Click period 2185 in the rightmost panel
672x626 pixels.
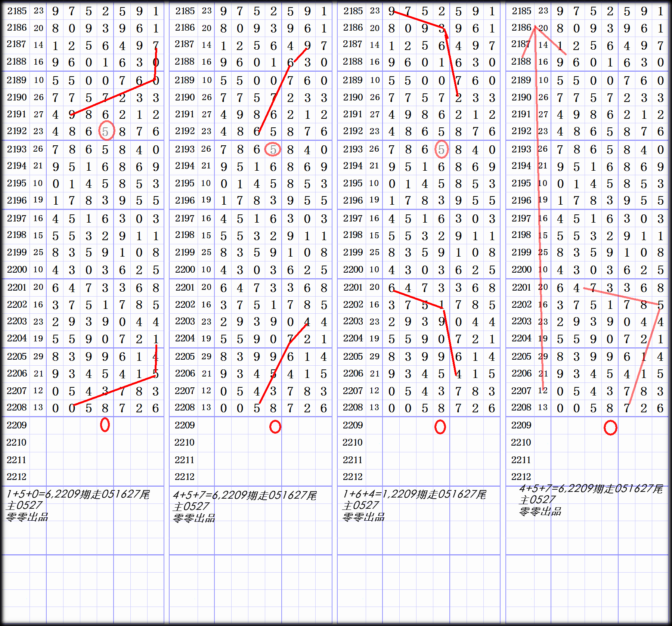coord(522,11)
